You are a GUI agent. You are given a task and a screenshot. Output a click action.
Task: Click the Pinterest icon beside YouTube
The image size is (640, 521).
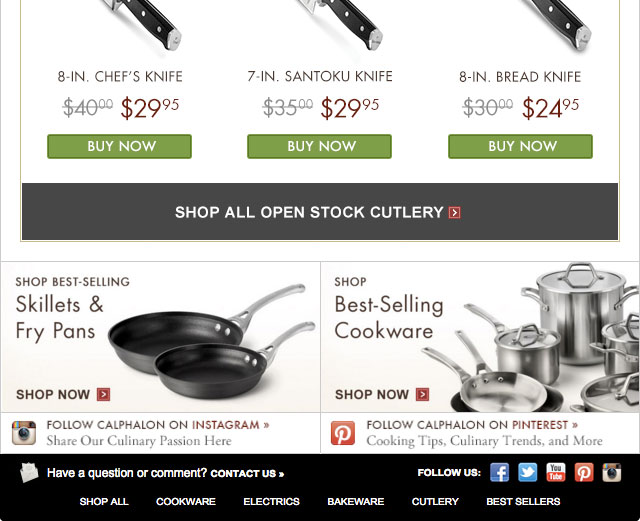coord(584,472)
